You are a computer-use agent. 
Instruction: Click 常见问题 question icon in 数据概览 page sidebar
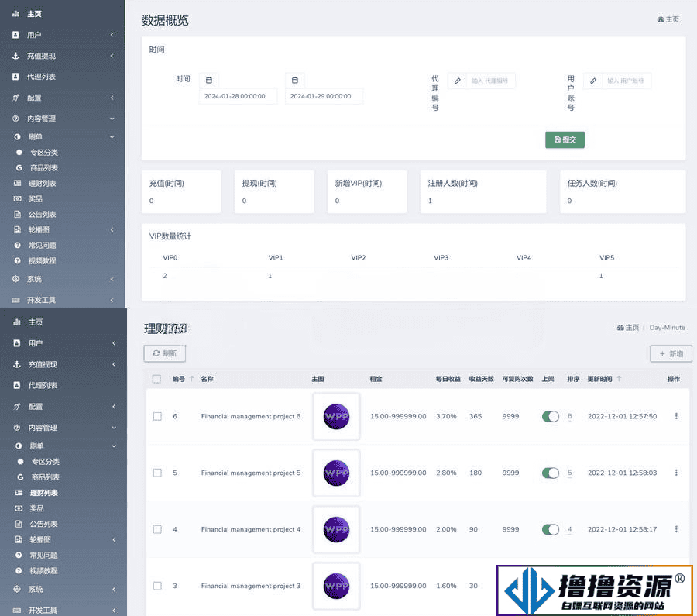point(18,245)
